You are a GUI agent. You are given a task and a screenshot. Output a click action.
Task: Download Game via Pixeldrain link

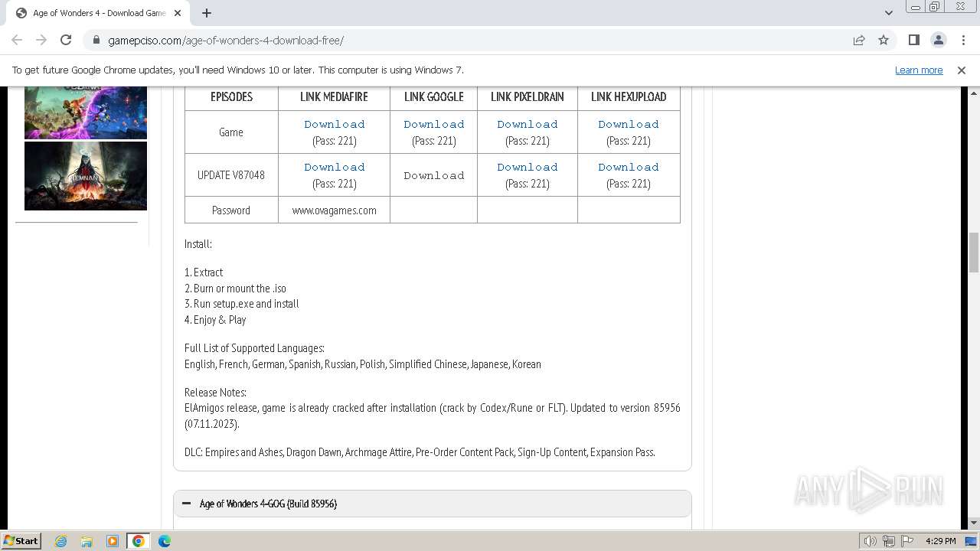528,124
